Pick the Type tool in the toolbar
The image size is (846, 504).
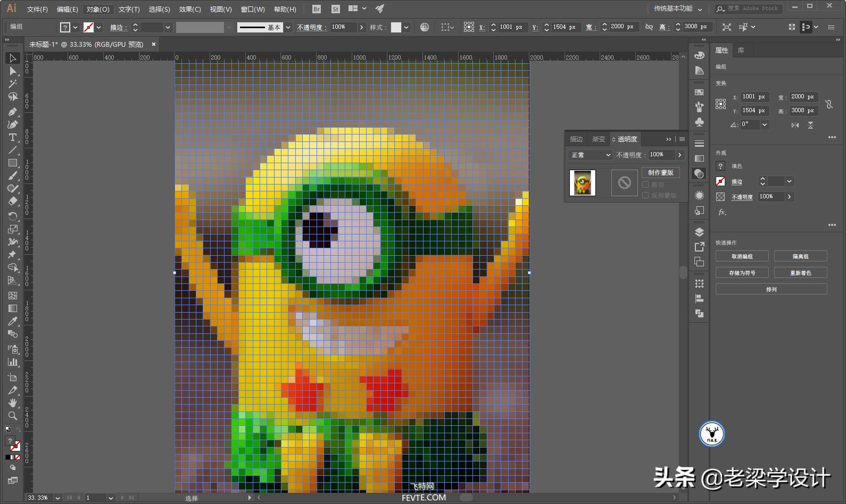tap(13, 137)
